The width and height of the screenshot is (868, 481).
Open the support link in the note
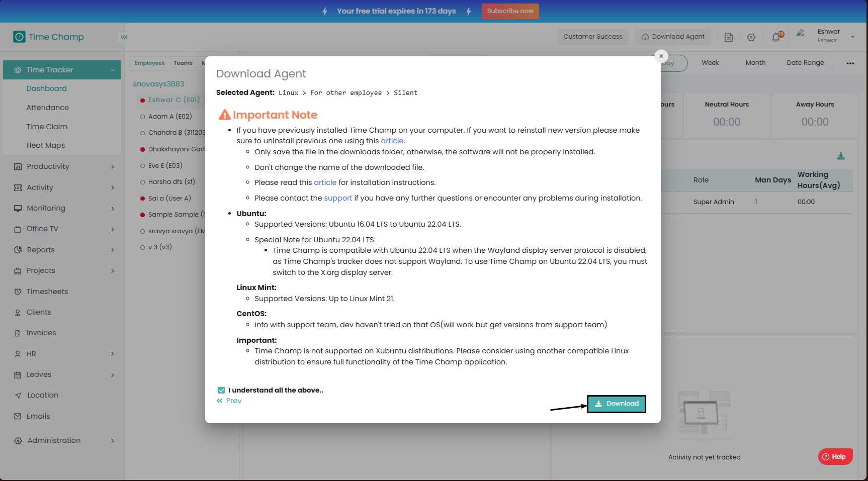point(338,198)
